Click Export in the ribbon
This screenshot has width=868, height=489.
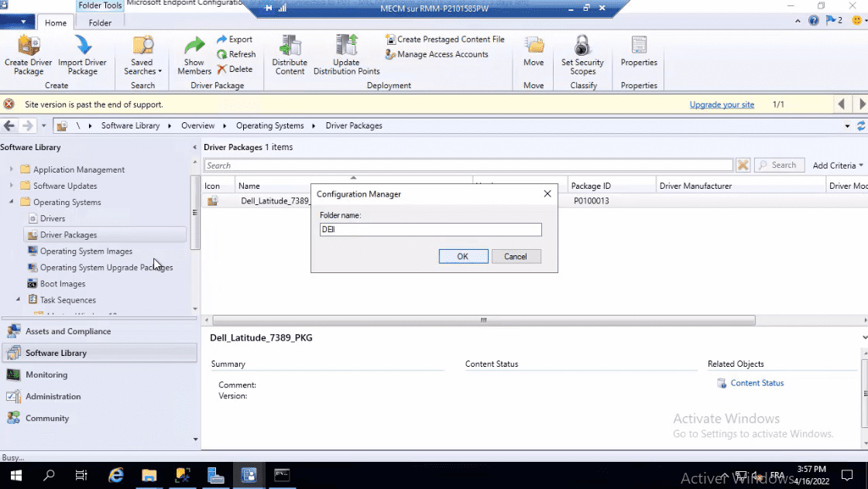coord(235,39)
